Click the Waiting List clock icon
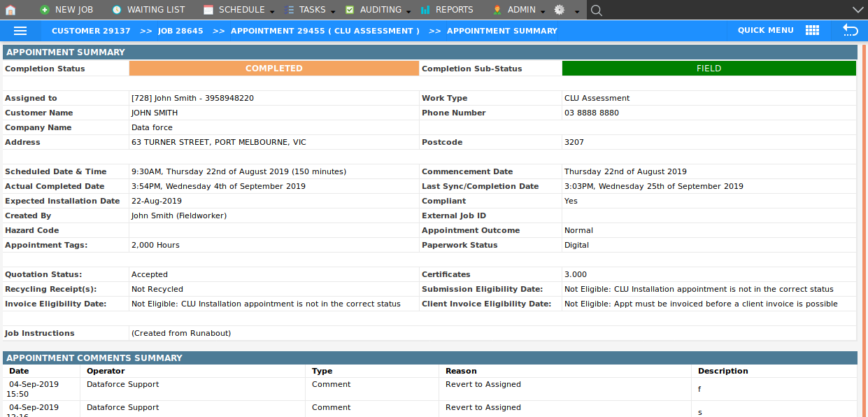 [116, 10]
